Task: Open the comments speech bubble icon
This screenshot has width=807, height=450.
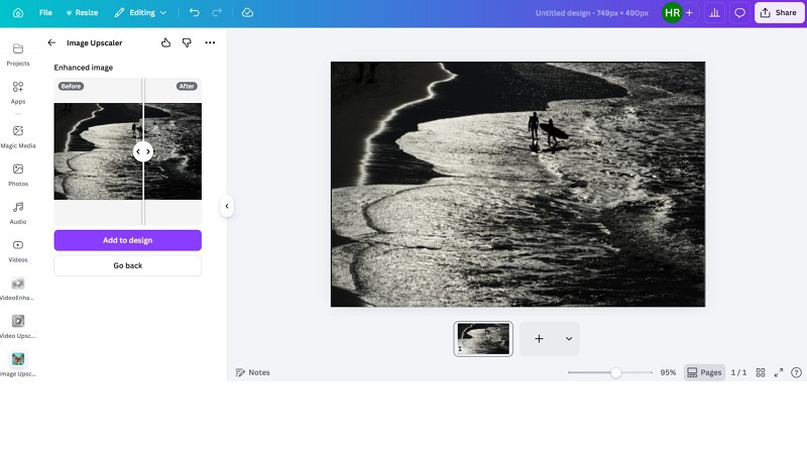Action: tap(740, 13)
